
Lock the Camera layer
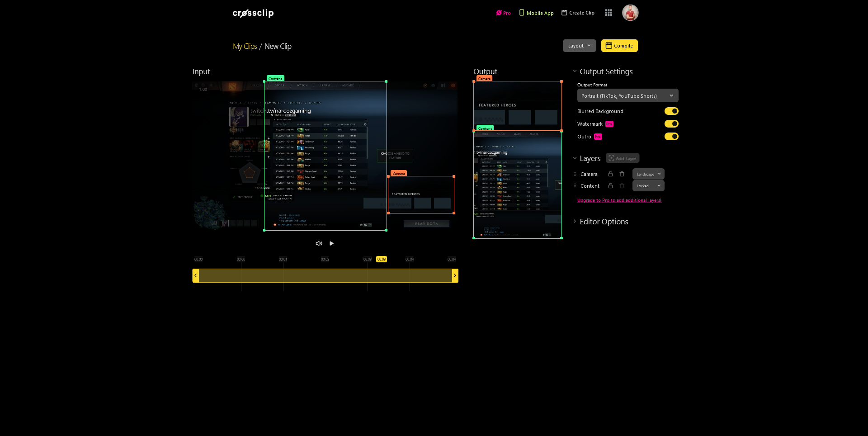[x=610, y=174]
